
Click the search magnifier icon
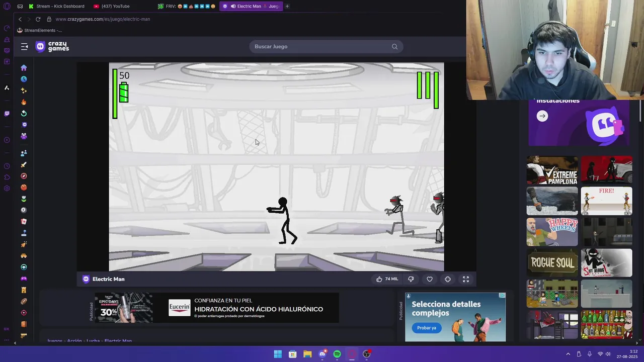[x=394, y=47]
